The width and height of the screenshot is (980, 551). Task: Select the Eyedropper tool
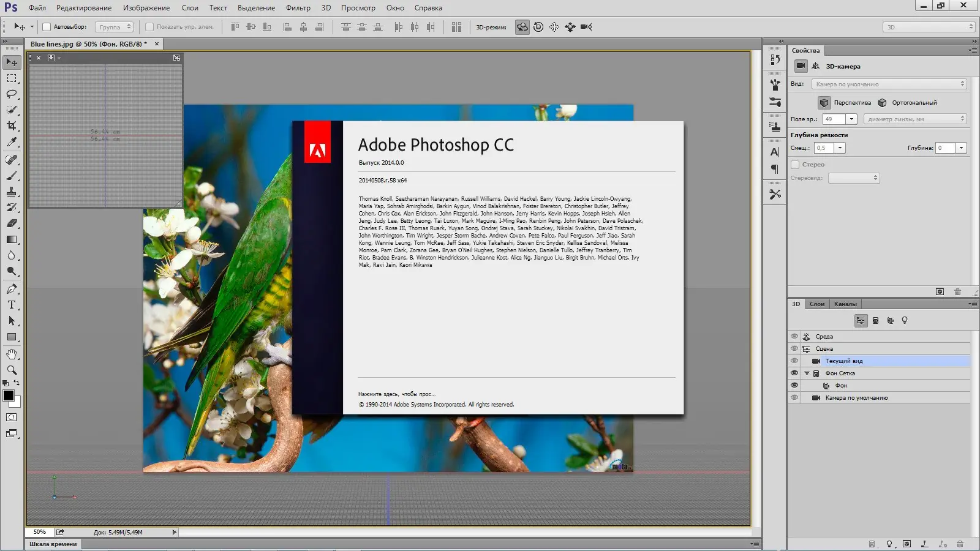tap(12, 142)
